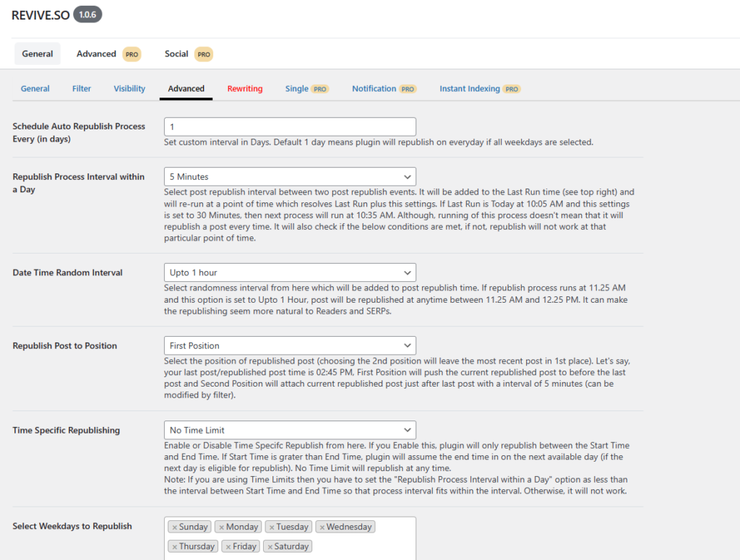Click the 'Note: If you are using Time Limits' text
The width and height of the screenshot is (740, 560).
pos(396,485)
